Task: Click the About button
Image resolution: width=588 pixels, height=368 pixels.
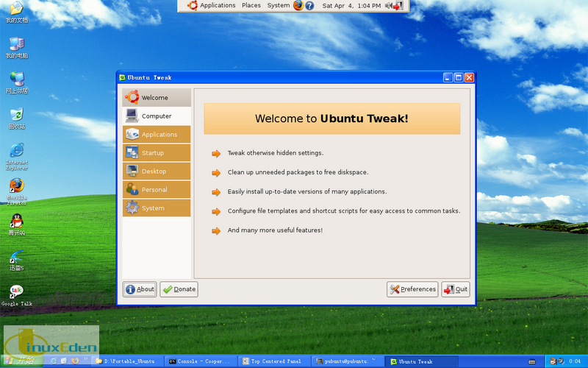Action: 140,289
